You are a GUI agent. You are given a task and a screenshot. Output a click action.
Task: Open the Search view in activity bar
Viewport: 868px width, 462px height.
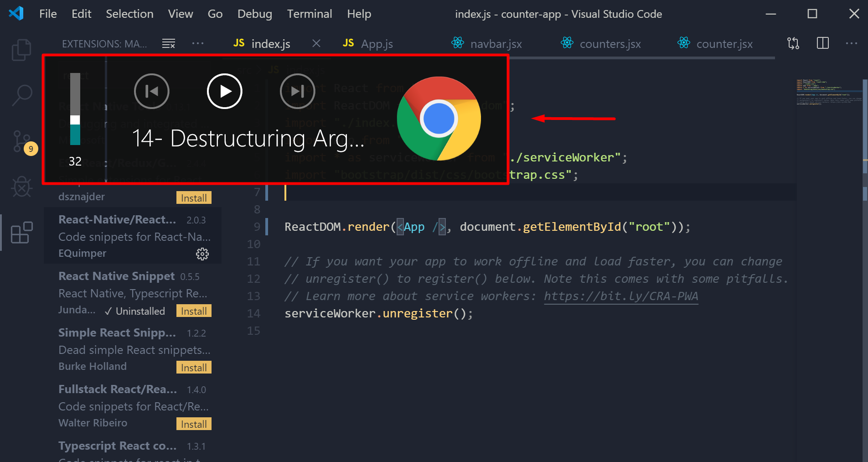tap(21, 95)
